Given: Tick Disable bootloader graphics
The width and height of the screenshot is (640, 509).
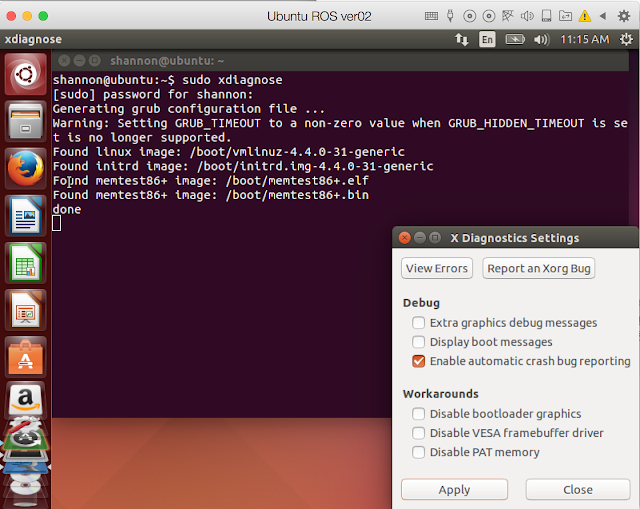Looking at the screenshot, I should [x=418, y=414].
